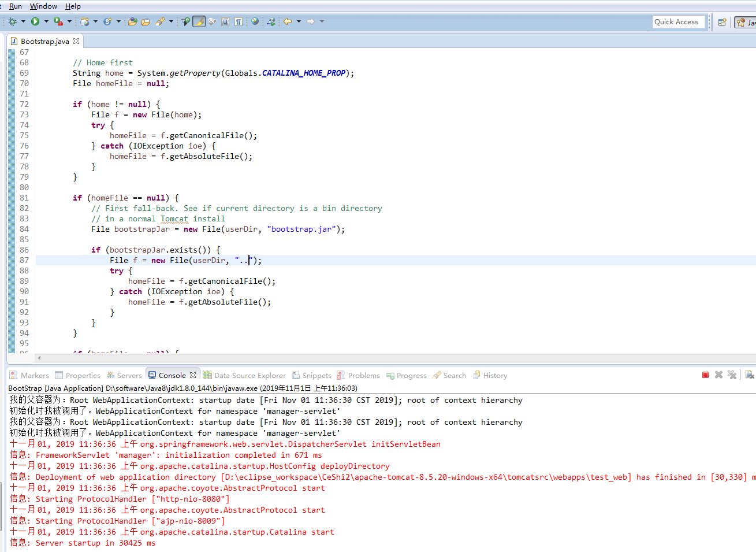Screen dimensions: 756x552
Task: Open the Snippets tab
Action: click(x=312, y=375)
